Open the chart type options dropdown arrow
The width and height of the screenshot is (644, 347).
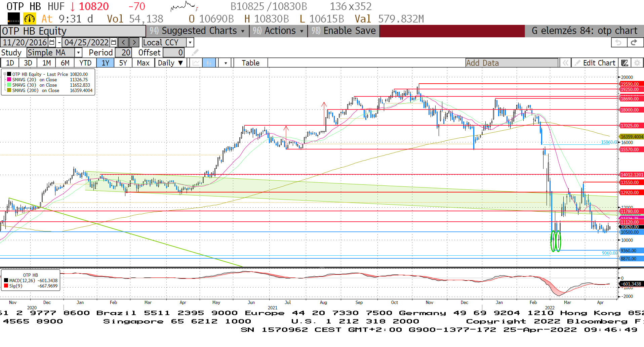tap(226, 63)
